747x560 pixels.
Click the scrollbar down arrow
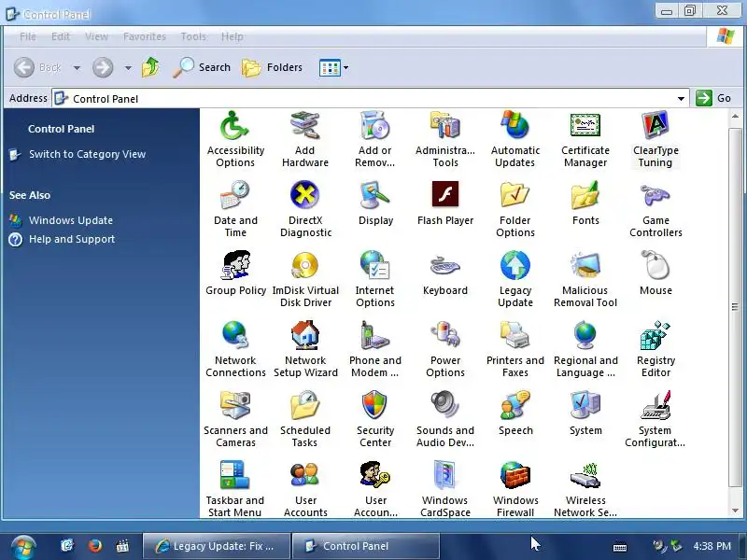point(735,511)
